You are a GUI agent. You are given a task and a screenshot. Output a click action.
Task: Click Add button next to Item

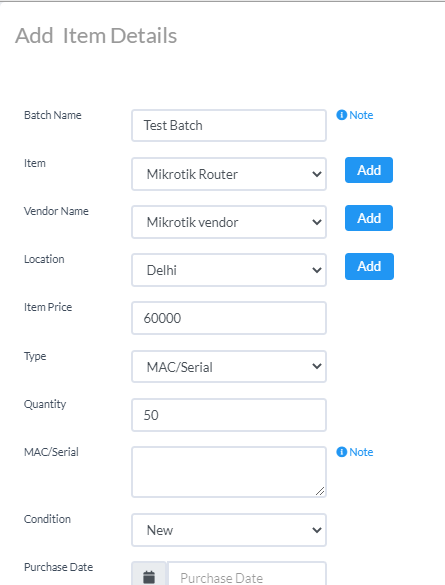(x=369, y=170)
